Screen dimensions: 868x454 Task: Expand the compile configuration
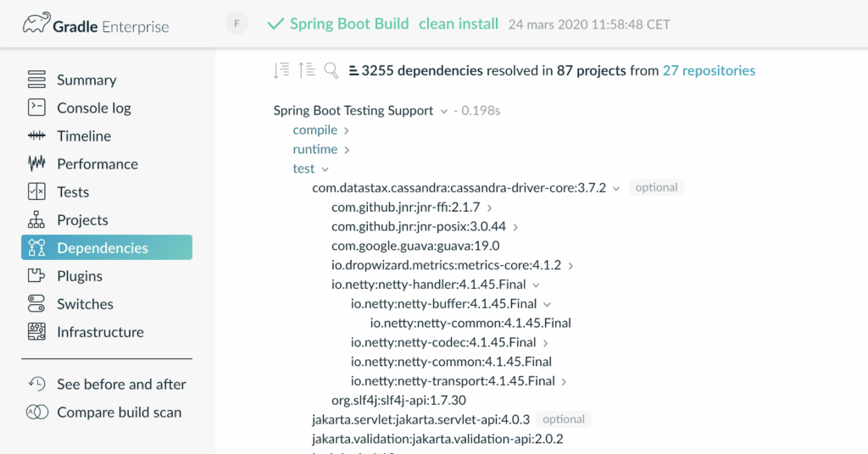tap(347, 130)
